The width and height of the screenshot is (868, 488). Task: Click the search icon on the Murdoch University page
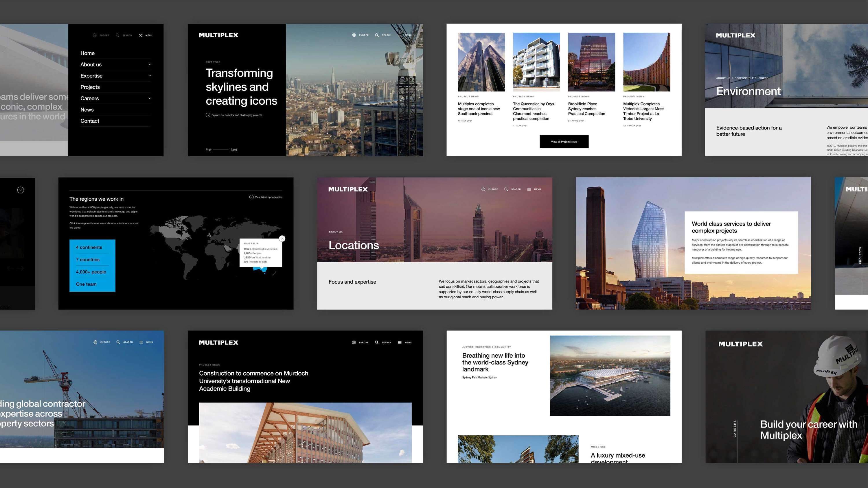[377, 343]
